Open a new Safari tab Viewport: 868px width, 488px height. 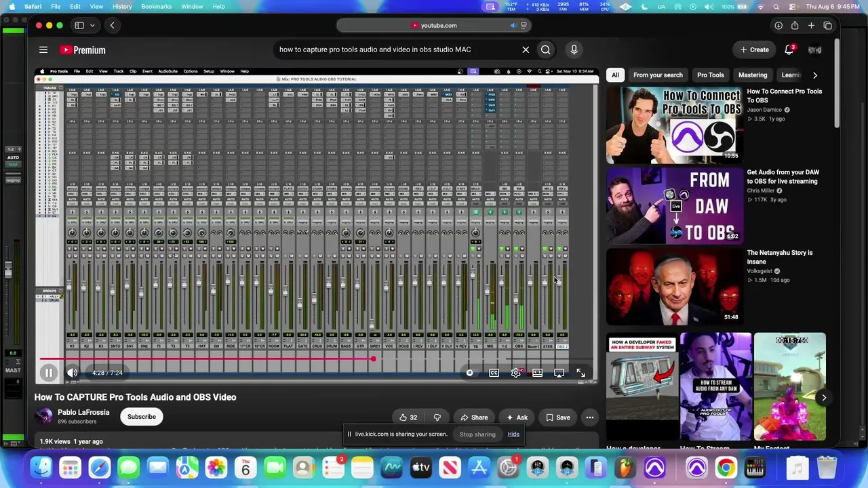click(x=811, y=26)
